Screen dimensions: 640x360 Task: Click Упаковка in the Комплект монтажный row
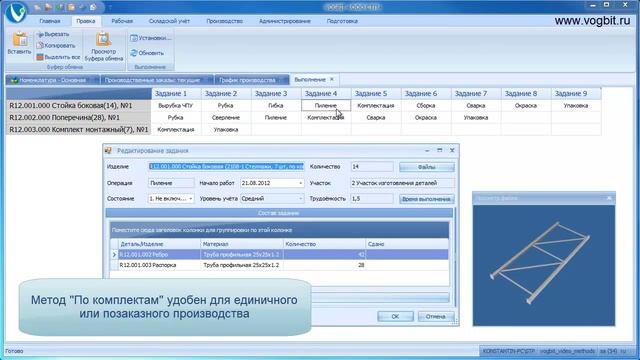click(x=226, y=129)
